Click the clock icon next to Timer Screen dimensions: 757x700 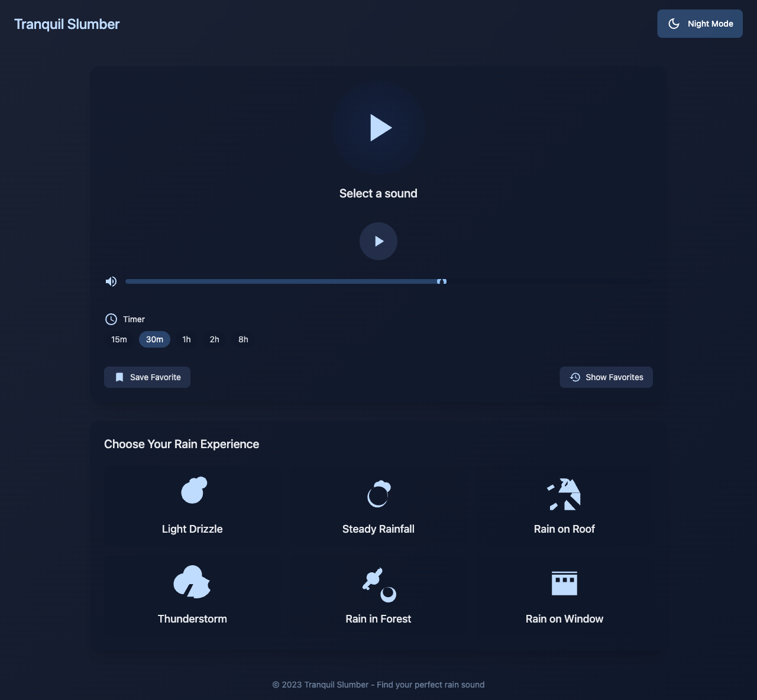[111, 319]
